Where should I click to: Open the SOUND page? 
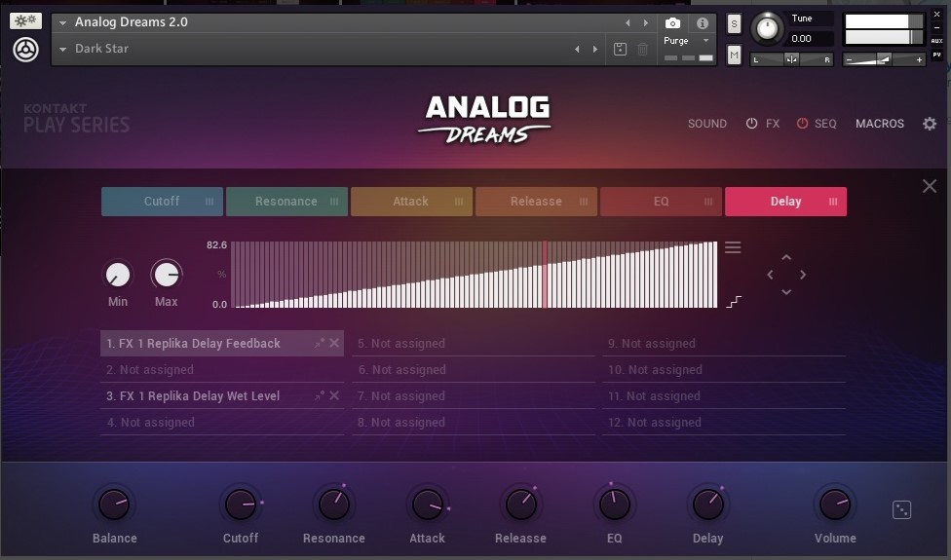pyautogui.click(x=707, y=124)
